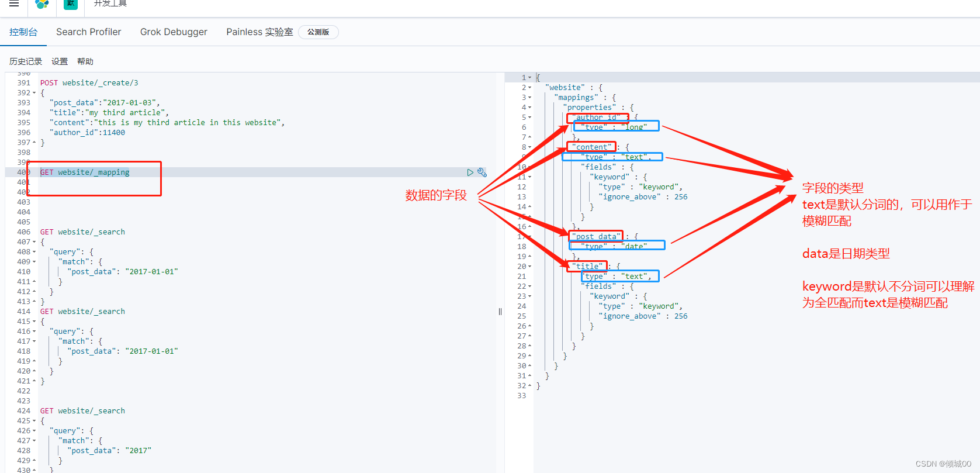Select the 控制台 console tab
The image size is (980, 473).
coord(23,32)
